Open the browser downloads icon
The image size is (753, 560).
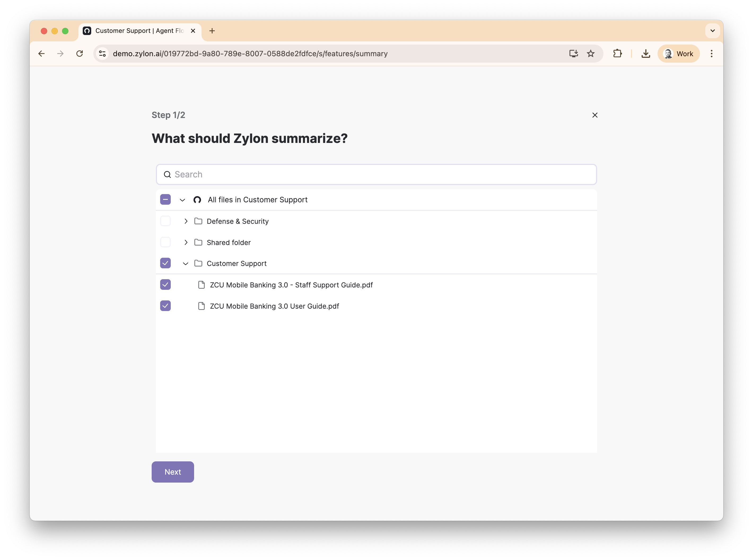pos(646,54)
